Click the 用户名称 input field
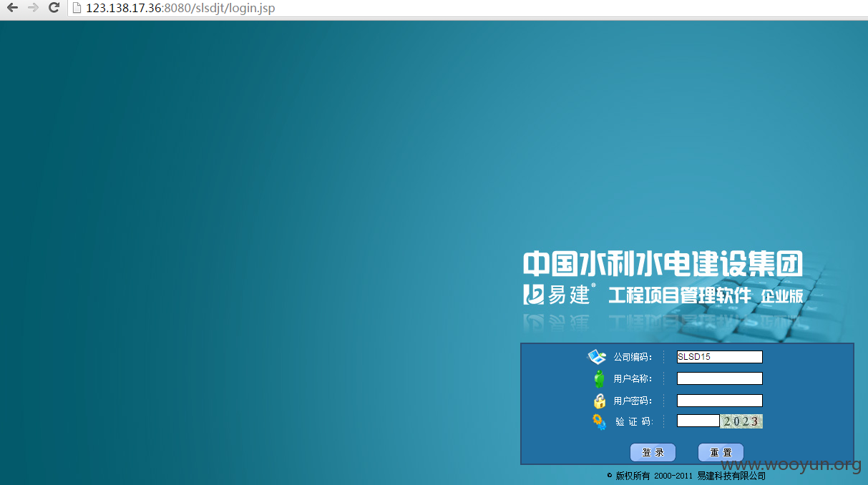The width and height of the screenshot is (868, 485). point(719,378)
